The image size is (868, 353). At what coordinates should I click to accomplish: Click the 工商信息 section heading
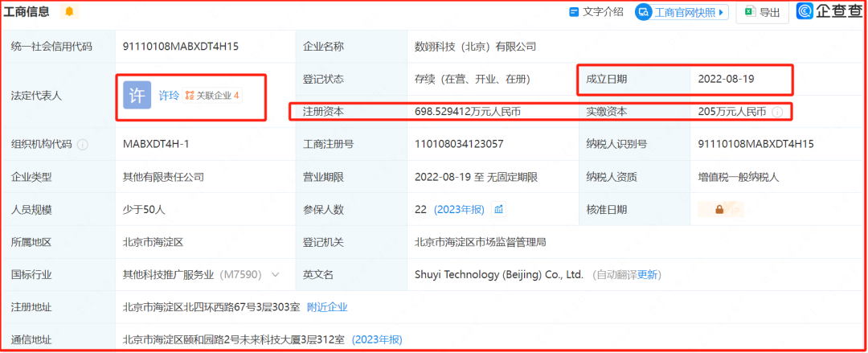[27, 11]
